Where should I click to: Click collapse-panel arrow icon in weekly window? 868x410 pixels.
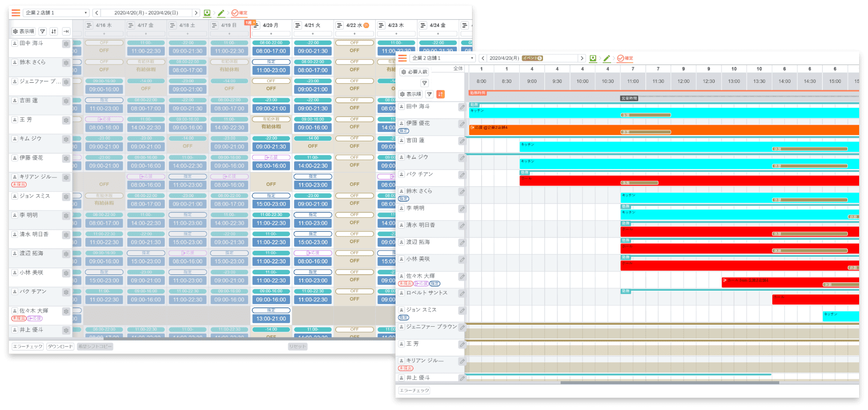[x=66, y=32]
